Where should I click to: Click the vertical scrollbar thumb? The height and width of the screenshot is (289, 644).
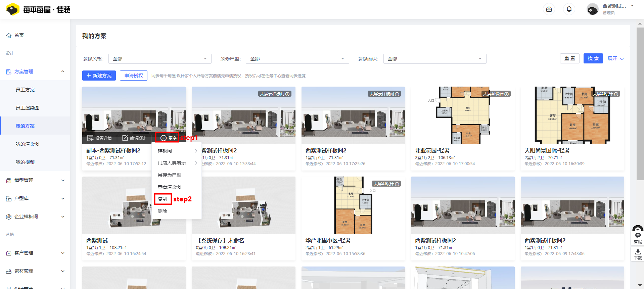640,104
